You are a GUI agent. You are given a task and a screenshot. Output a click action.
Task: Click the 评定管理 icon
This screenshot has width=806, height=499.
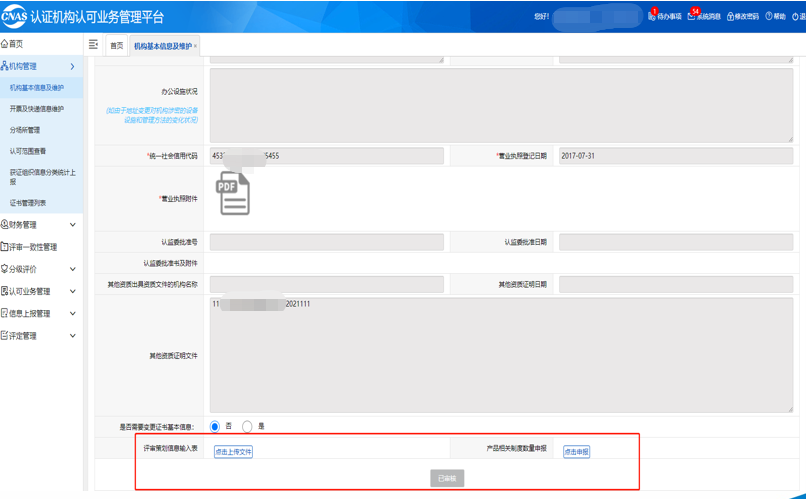pos(5,336)
